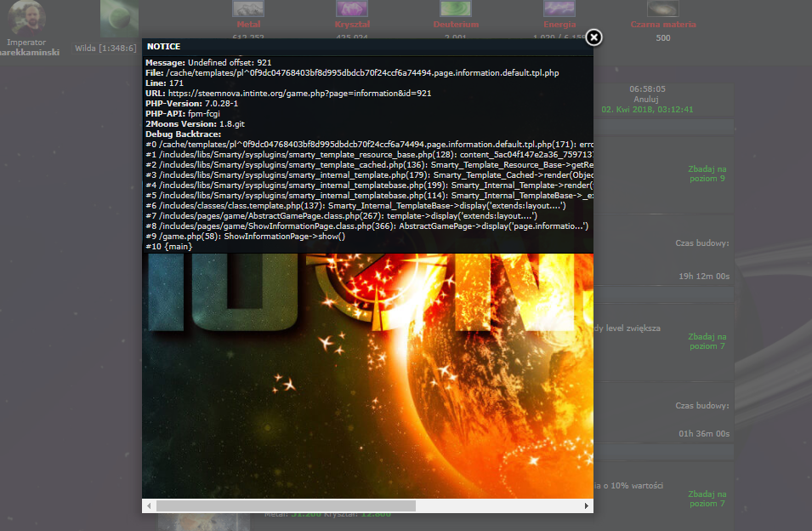Click the Energia resource icon

click(x=559, y=9)
